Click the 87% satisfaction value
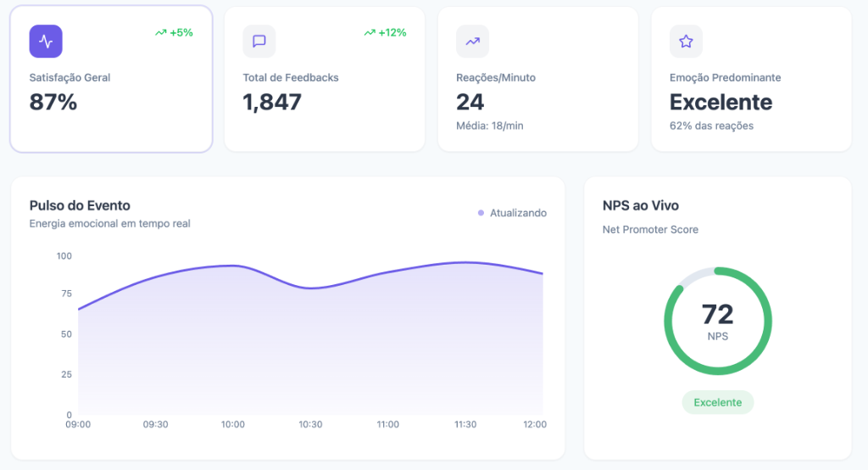The image size is (868, 470). click(53, 102)
